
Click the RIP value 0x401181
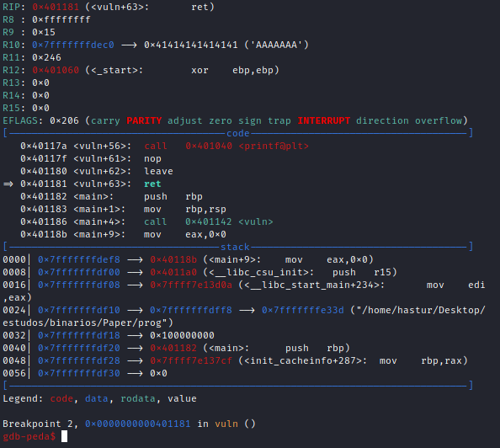click(x=56, y=7)
